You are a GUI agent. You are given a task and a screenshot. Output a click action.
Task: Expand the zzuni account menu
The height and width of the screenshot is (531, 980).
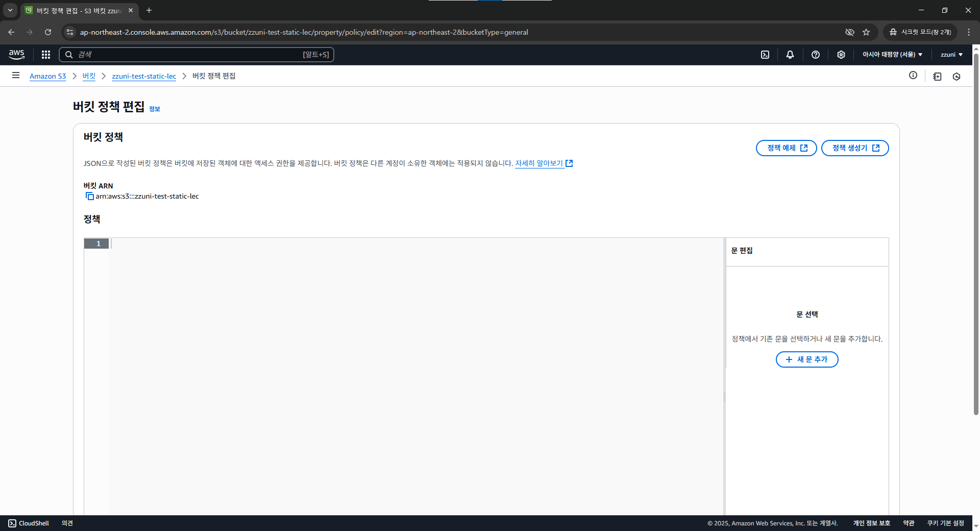point(951,55)
